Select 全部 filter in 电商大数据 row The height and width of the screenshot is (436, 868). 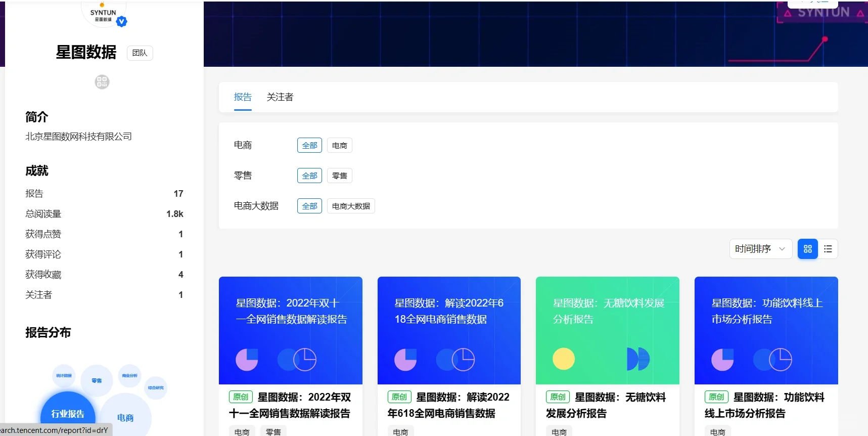309,206
